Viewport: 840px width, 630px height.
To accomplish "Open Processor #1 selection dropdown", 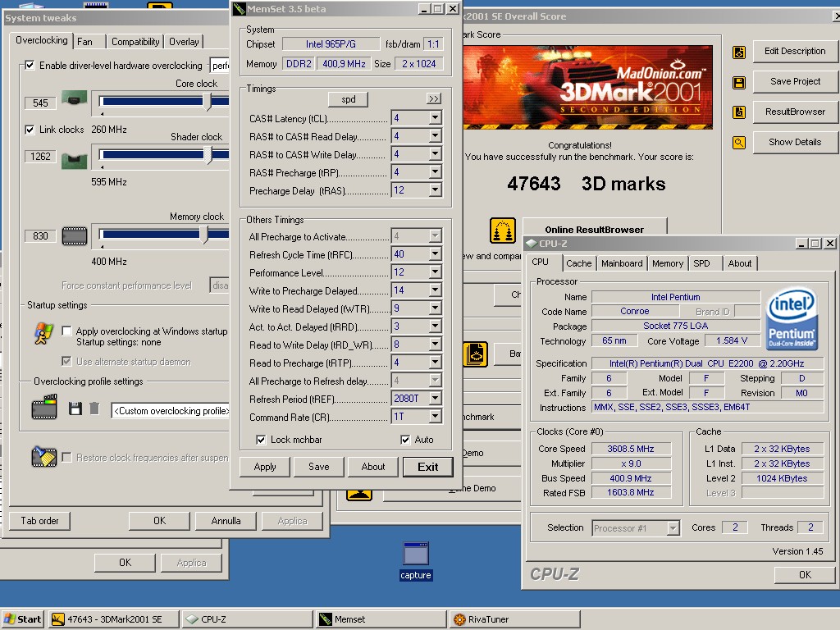I will 673,528.
